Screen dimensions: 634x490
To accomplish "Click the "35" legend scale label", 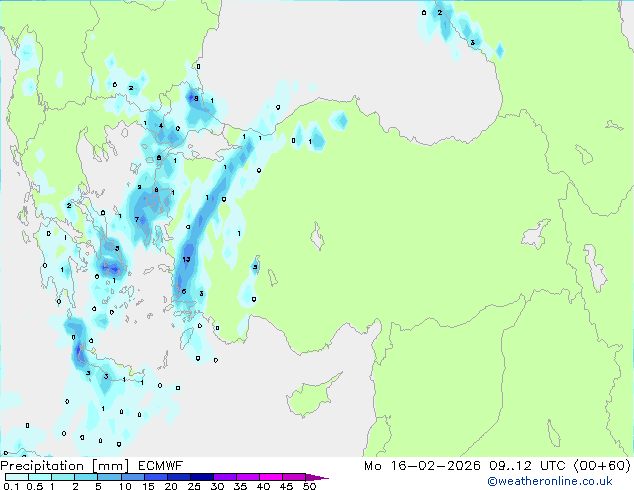I will pyautogui.click(x=240, y=486).
